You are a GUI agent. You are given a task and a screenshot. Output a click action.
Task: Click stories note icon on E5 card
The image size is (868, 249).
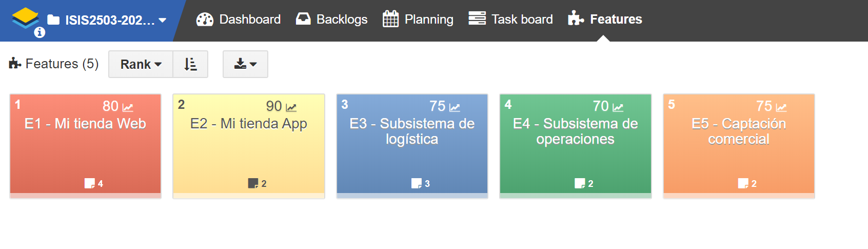(x=743, y=183)
